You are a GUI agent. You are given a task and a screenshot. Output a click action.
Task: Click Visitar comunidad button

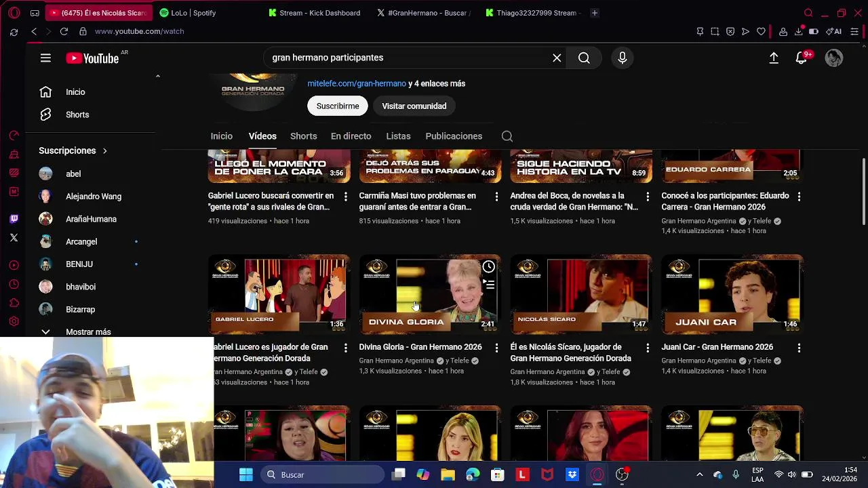414,106
